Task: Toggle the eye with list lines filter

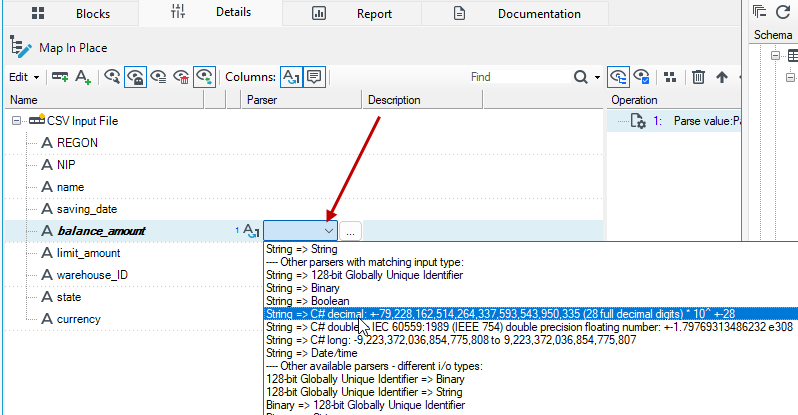Action: click(158, 77)
